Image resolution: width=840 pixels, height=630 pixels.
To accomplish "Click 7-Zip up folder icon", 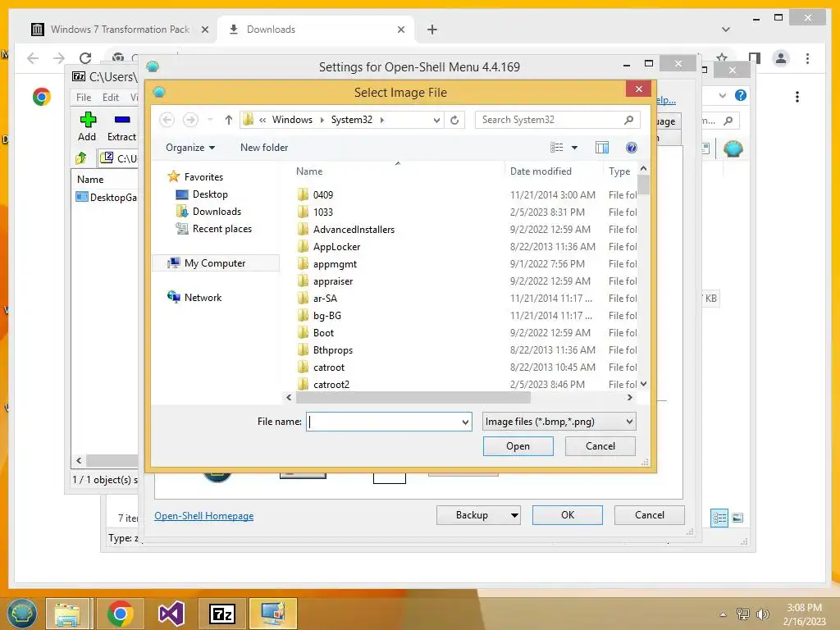I will (81, 158).
